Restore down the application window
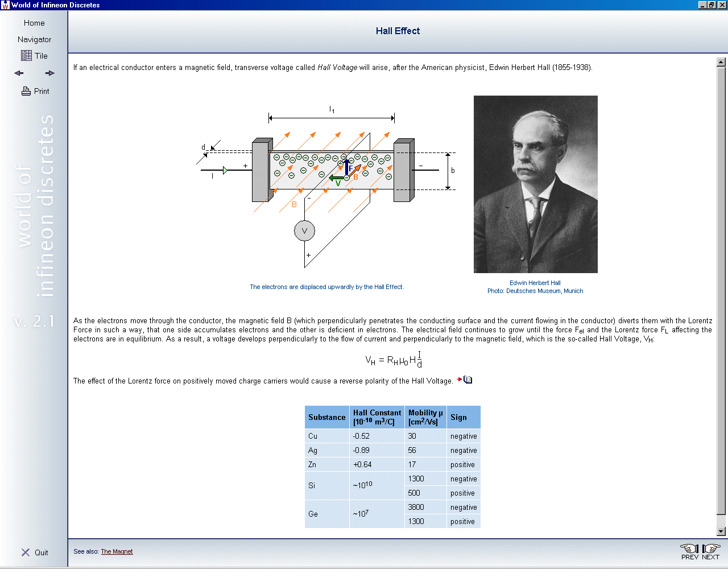 tap(712, 5)
